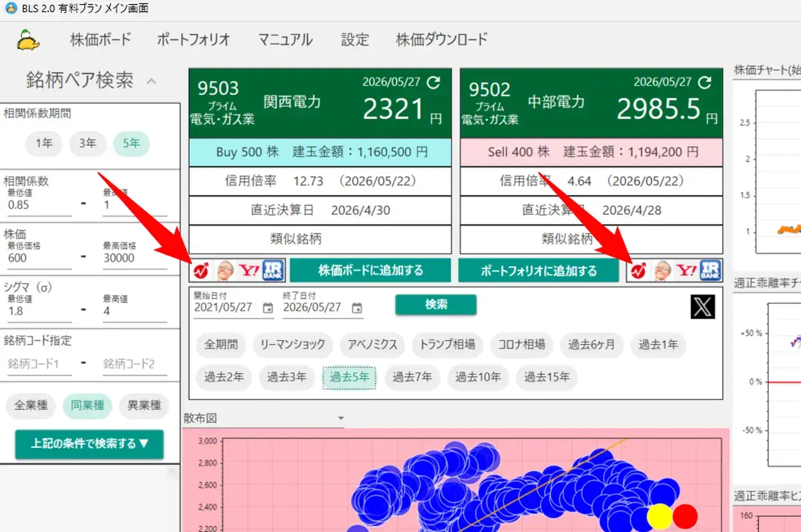Choose the 過去6ヶ月 period chip
Image resolution: width=801 pixels, height=532 pixels.
click(x=591, y=344)
